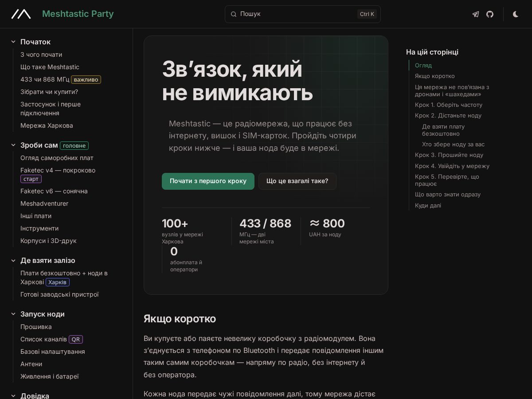Open Мережа Харкова page

[47, 125]
